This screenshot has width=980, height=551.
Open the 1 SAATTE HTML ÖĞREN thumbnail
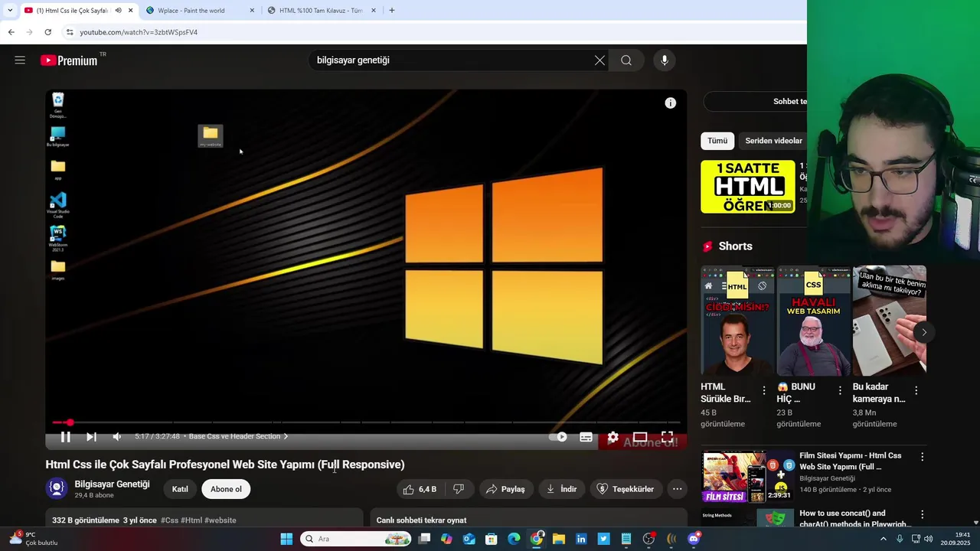pos(748,187)
